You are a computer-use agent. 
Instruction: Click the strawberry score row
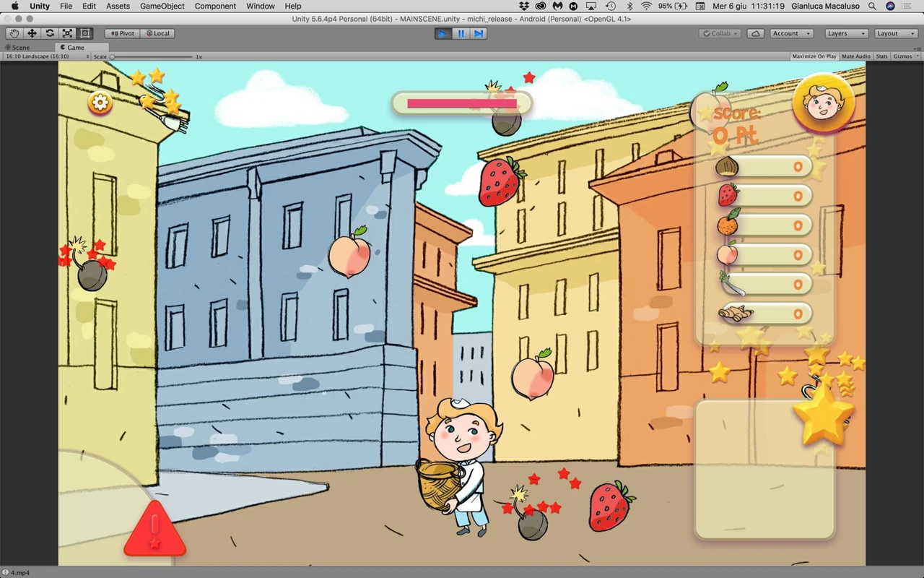[x=764, y=196]
